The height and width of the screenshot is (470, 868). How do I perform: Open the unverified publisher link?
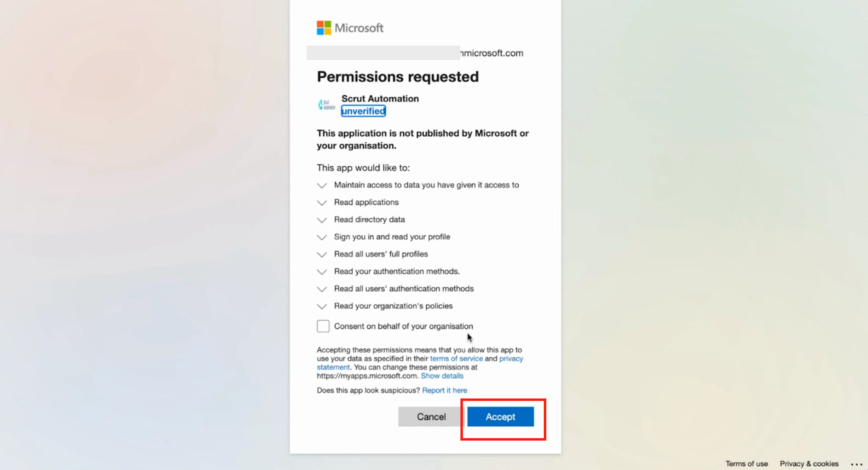pos(363,111)
